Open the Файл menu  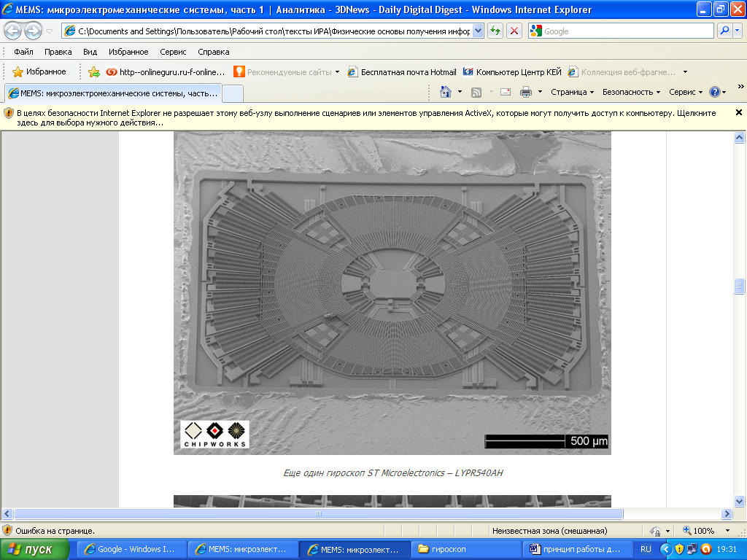(23, 52)
